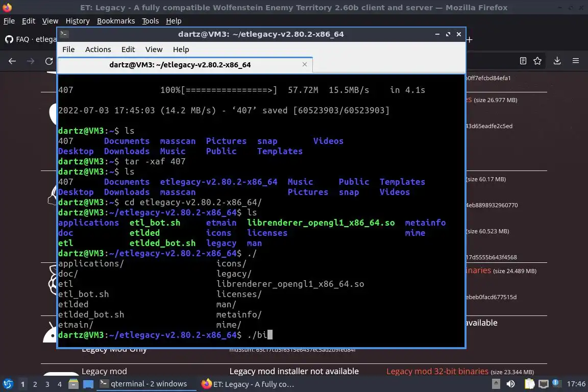Click the link ending in 'inaries' (size 24.489 MB)
This screenshot has width=588, height=392.
tap(478, 271)
